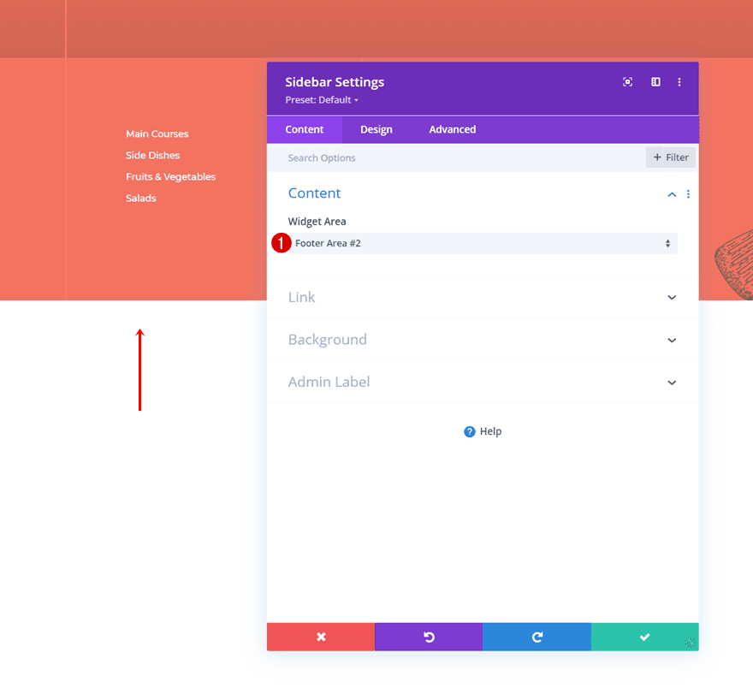
Task: Switch to the Advanced tab
Action: [452, 129]
